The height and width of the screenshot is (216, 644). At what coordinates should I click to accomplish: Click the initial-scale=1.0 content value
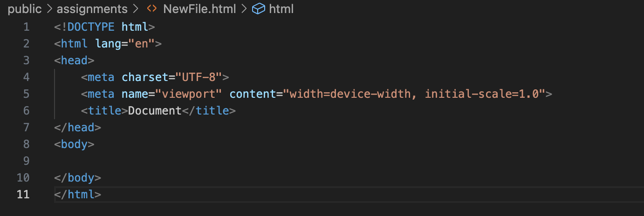coord(481,94)
